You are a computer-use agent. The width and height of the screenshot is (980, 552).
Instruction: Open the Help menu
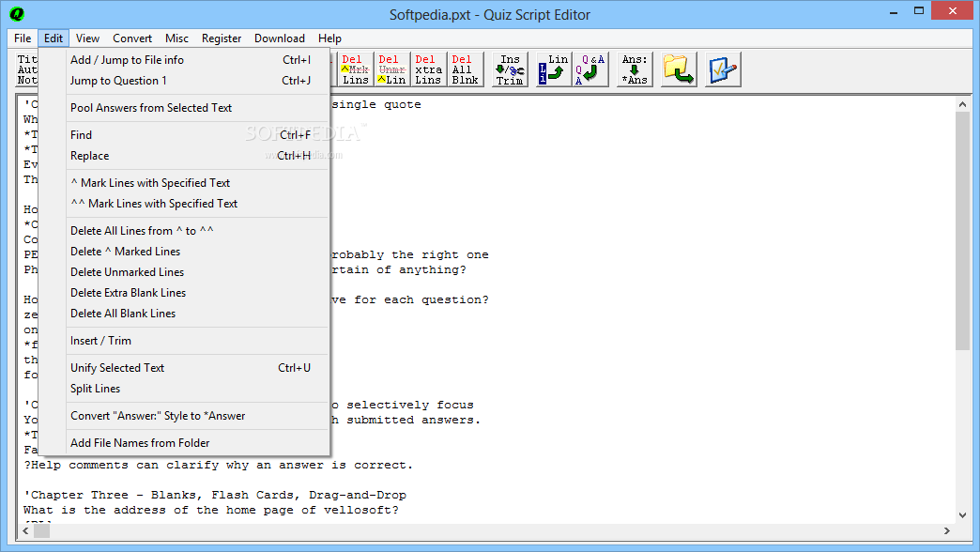pos(329,38)
